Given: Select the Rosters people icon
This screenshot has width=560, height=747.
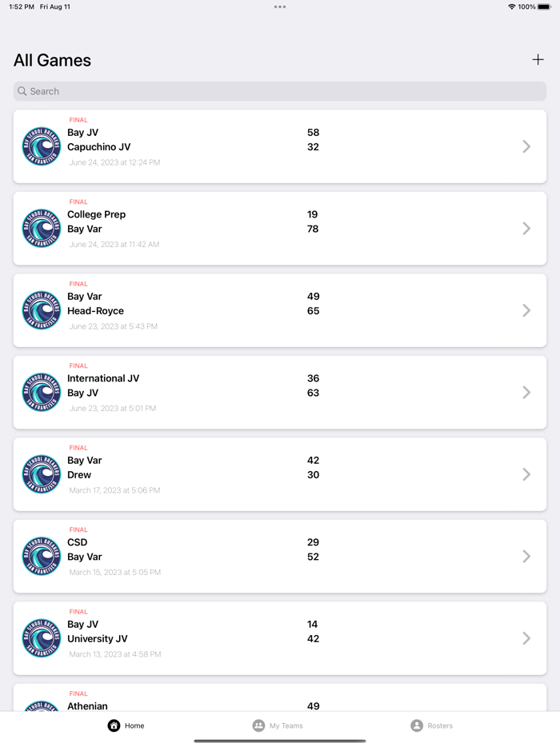Looking at the screenshot, I should click(x=416, y=725).
